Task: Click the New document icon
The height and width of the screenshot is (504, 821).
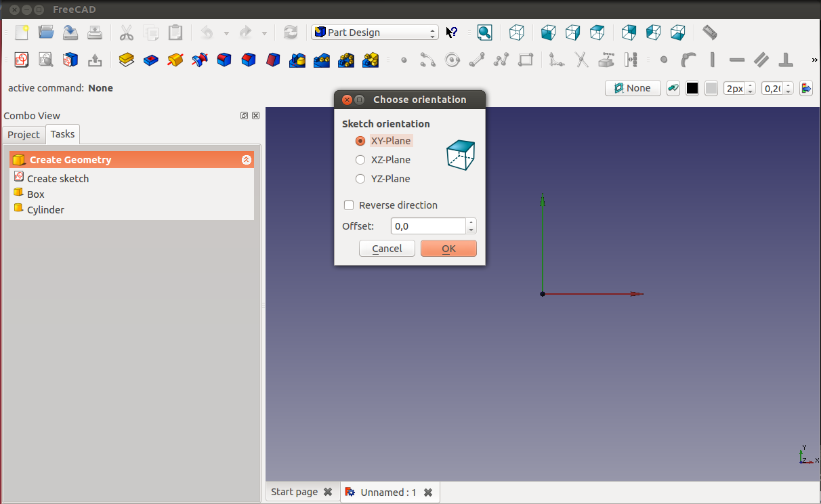Action: click(x=22, y=33)
